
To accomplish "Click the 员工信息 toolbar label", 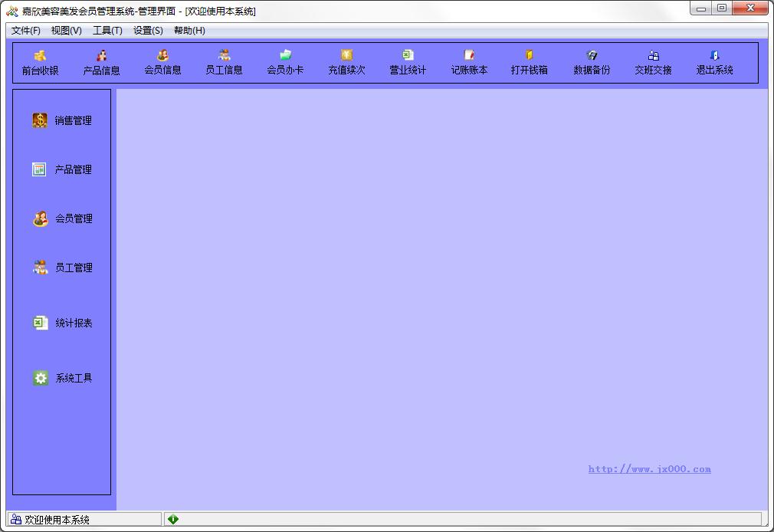I will (224, 71).
